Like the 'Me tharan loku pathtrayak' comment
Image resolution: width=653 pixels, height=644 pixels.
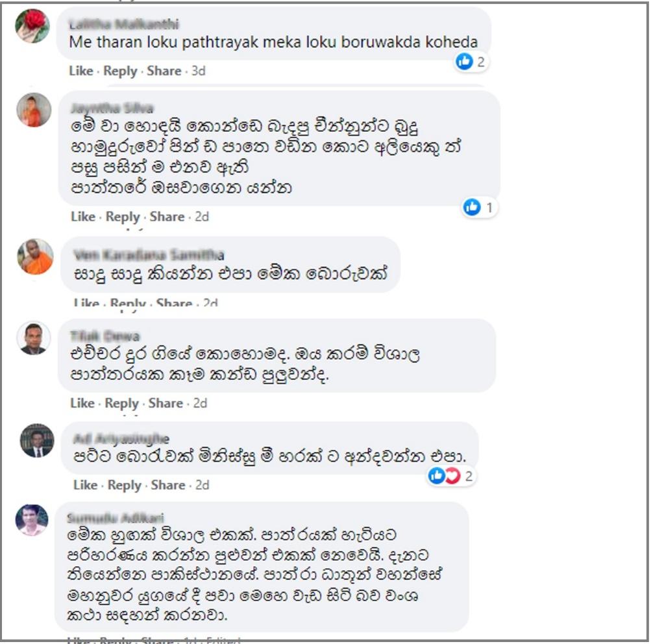tap(80, 71)
